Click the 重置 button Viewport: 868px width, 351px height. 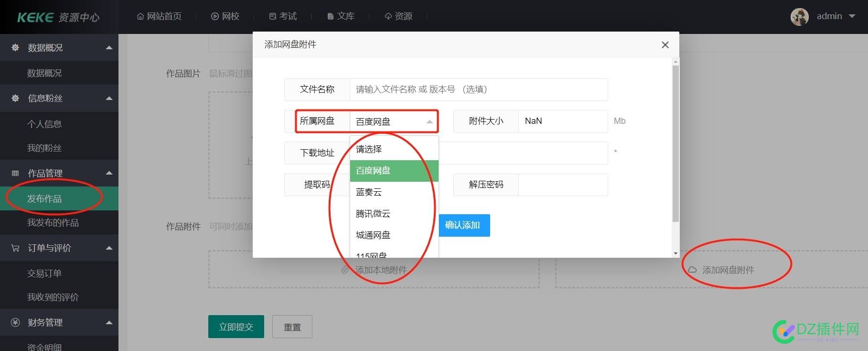[x=292, y=327]
